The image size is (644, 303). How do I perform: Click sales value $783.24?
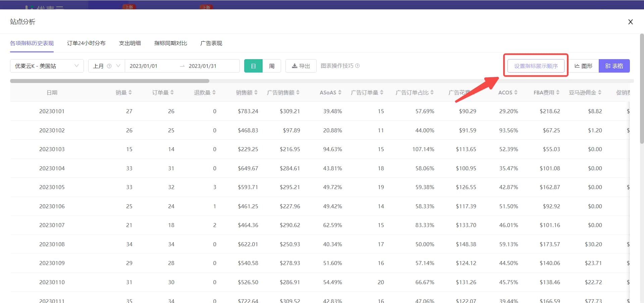248,111
